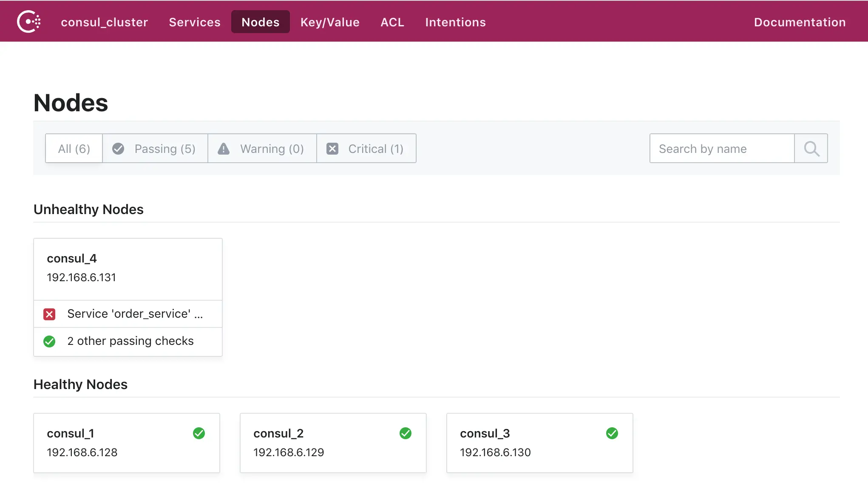Focus the Search by name field

(x=721, y=149)
